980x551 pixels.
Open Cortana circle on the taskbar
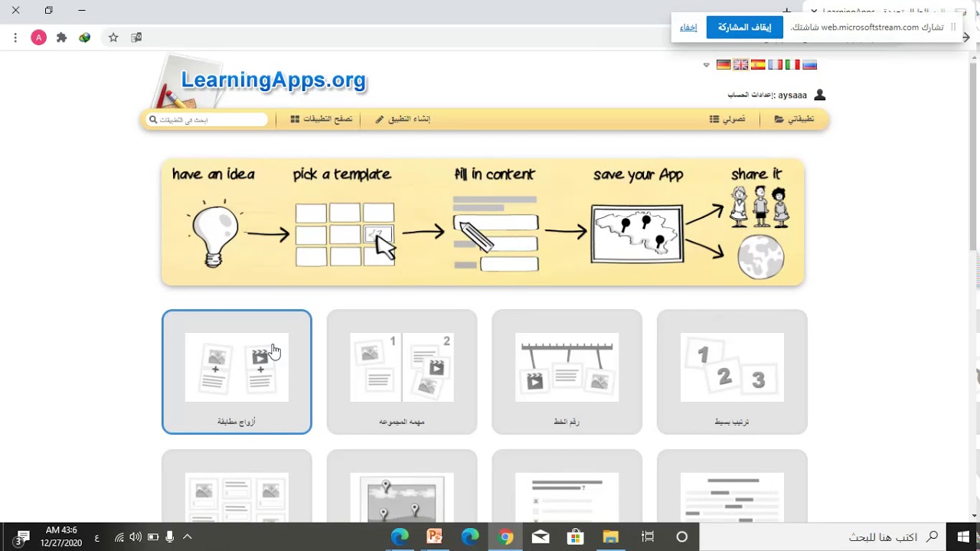click(x=682, y=536)
